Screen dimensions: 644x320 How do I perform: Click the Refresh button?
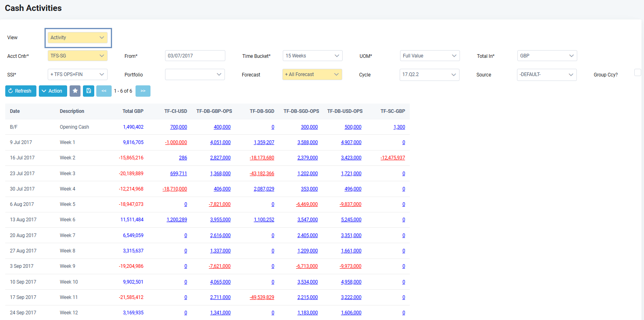(x=21, y=91)
